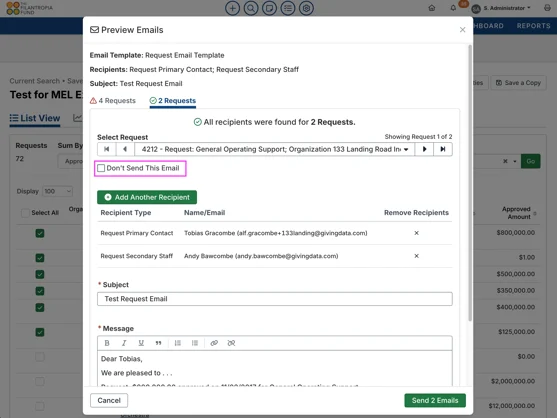Uncheck the $500,000.00 row checkbox
Image resolution: width=557 pixels, height=418 pixels.
(40, 274)
